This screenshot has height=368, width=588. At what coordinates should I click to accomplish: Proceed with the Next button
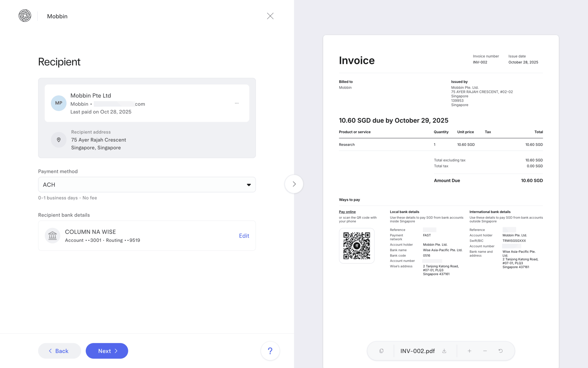[107, 351]
